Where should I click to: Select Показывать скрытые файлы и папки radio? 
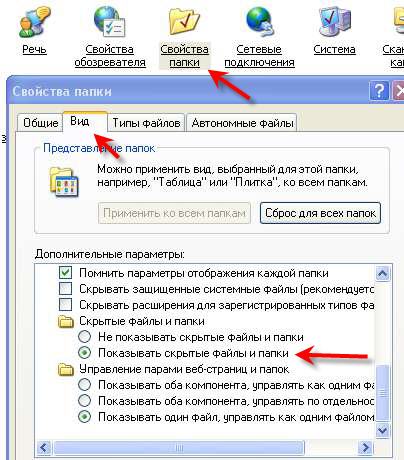(84, 353)
